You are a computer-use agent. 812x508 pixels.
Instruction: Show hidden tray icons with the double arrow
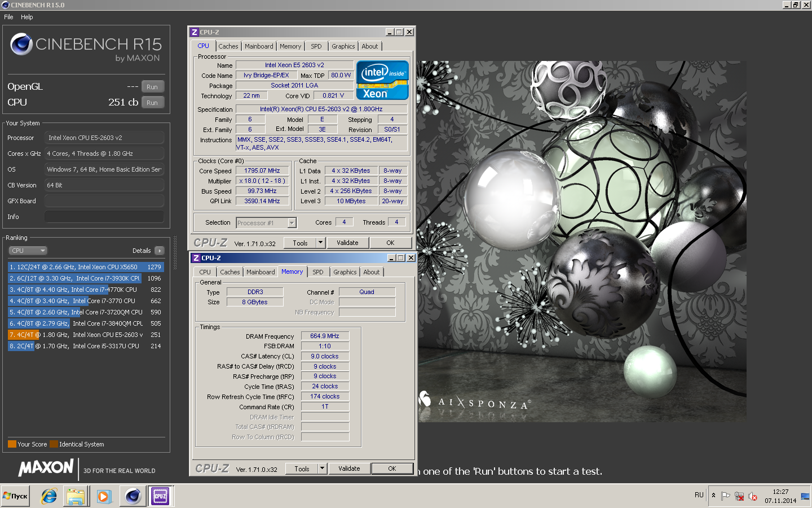(713, 495)
